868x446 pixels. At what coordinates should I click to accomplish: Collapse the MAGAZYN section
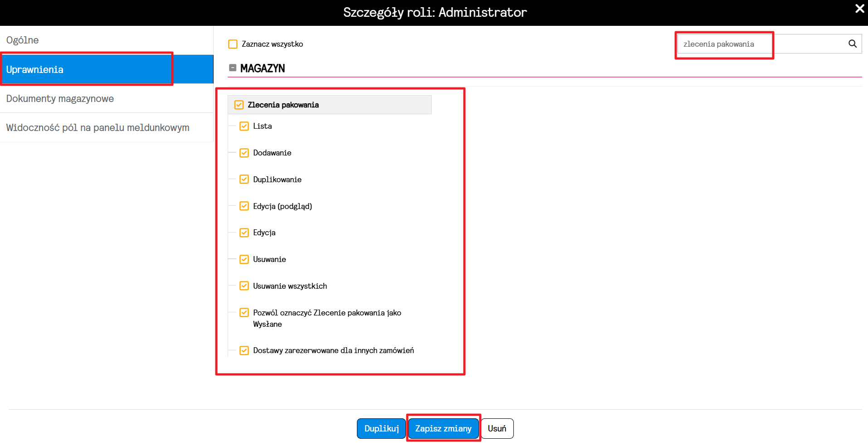(x=233, y=68)
